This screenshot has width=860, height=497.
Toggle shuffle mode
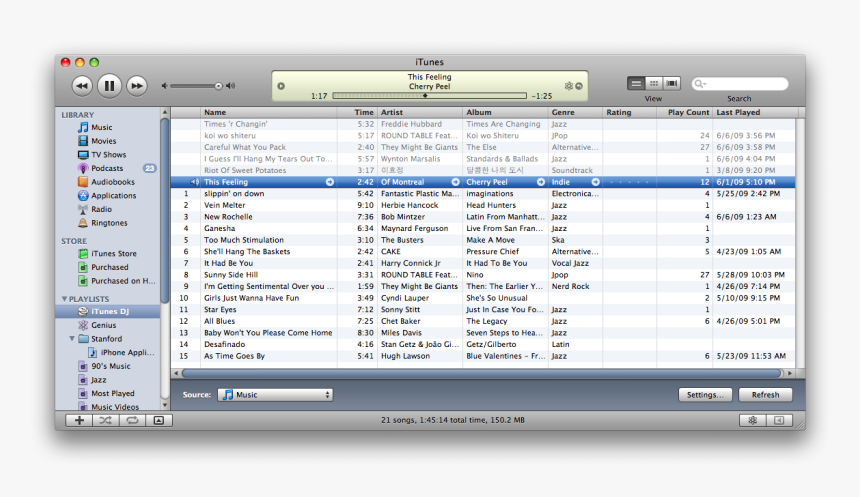tap(105, 420)
